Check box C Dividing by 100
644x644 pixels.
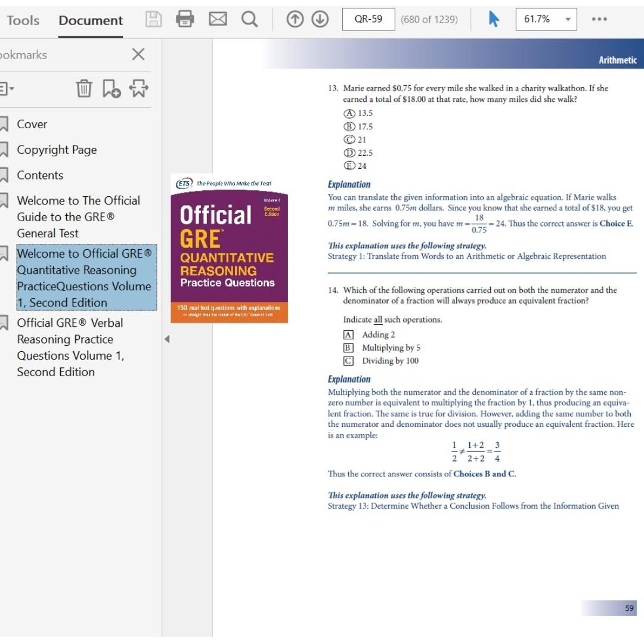[x=348, y=361]
